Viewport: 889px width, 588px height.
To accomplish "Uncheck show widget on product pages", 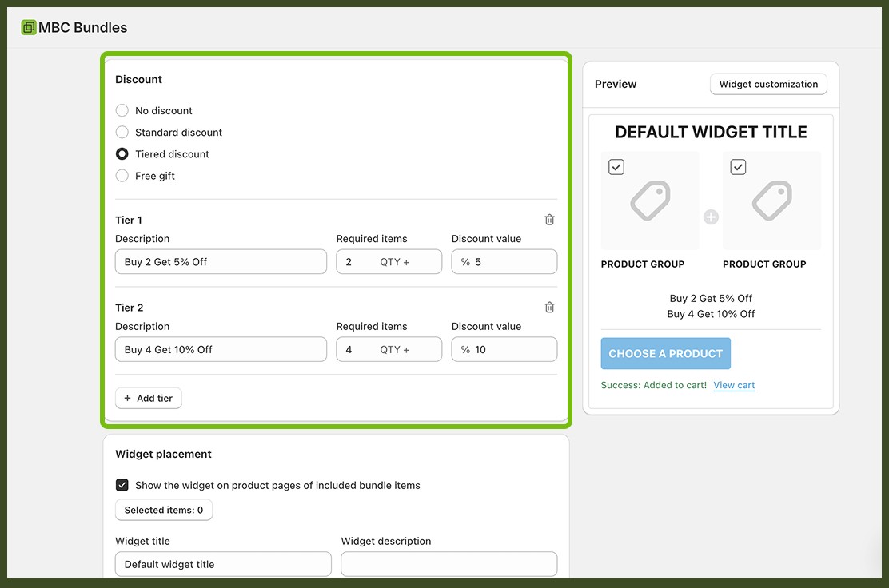I will coord(122,484).
